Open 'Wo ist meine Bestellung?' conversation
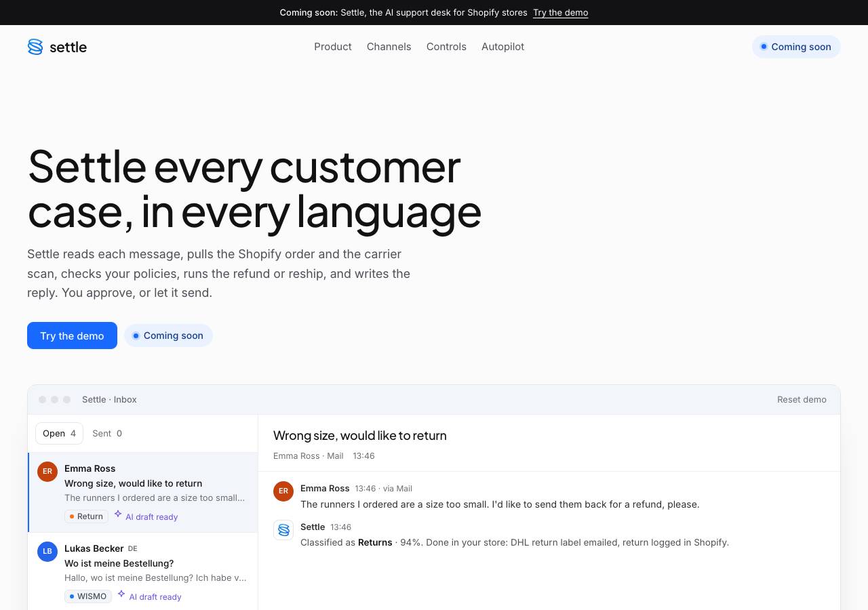This screenshot has height=610, width=868. (143, 572)
